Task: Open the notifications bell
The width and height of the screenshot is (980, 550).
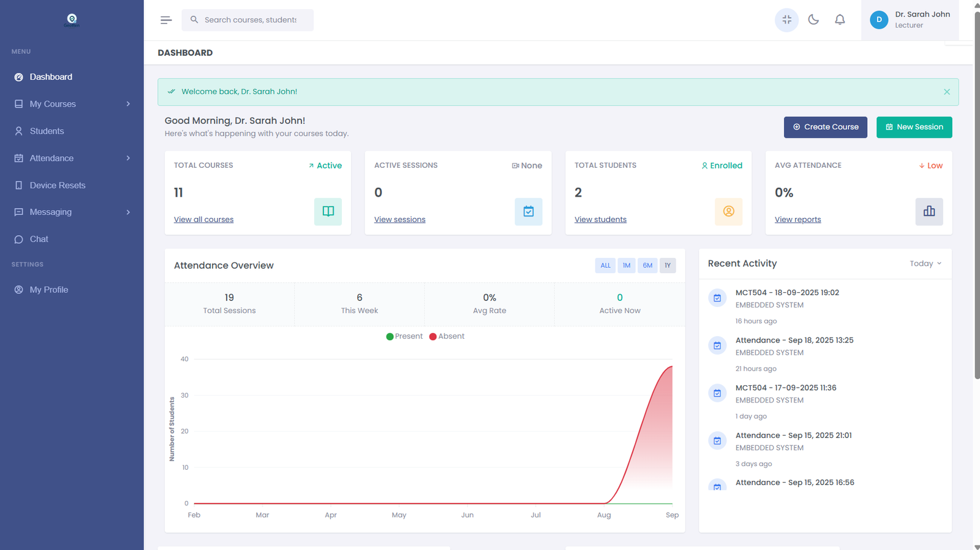Action: point(840,20)
